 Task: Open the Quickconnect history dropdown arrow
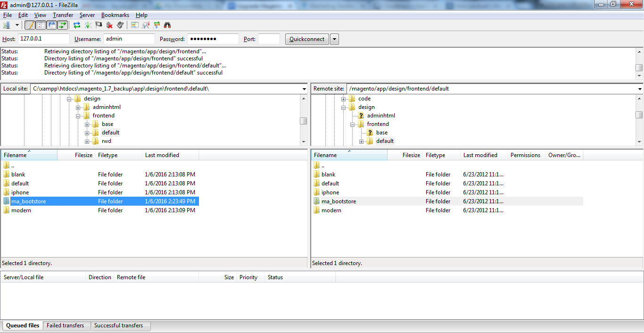(x=334, y=39)
